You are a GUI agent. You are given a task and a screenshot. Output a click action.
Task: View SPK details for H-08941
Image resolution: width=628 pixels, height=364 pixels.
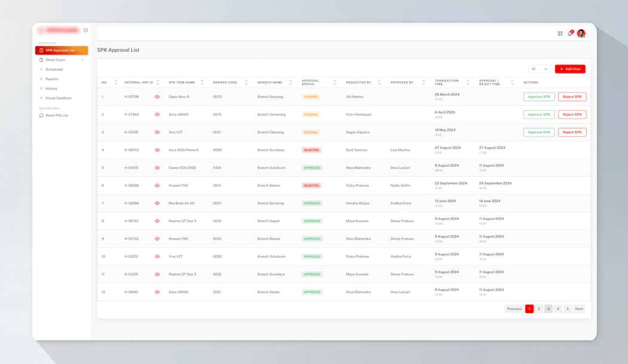click(157, 292)
